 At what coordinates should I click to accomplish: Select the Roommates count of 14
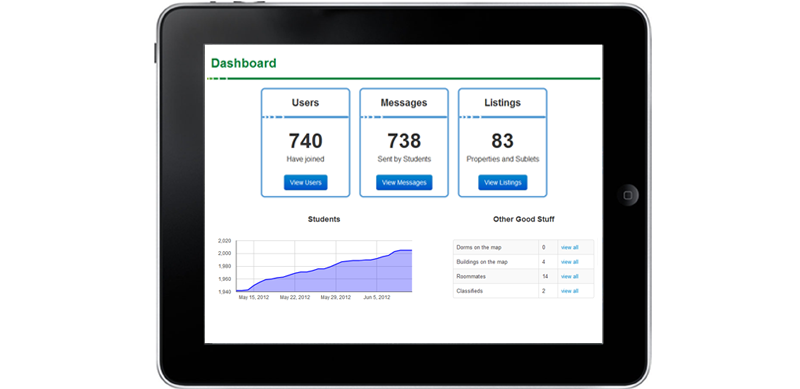(x=545, y=277)
